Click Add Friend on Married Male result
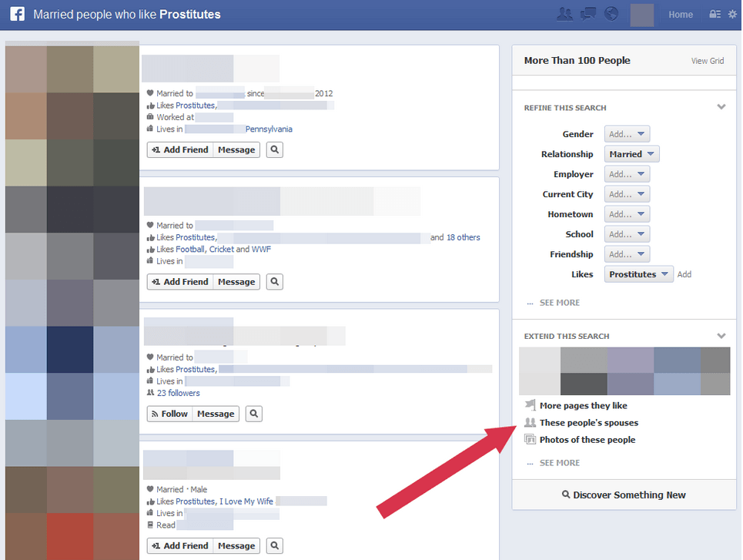743x560 pixels. (x=180, y=546)
